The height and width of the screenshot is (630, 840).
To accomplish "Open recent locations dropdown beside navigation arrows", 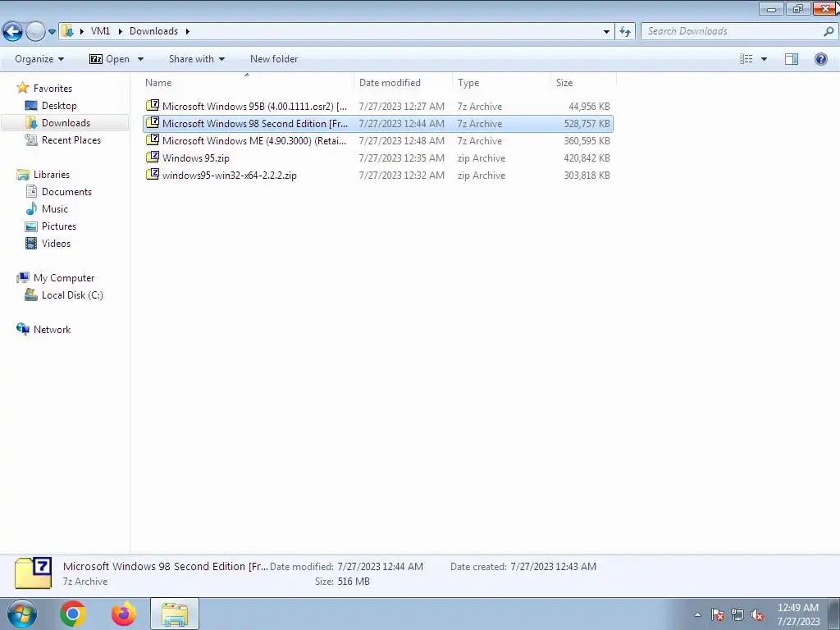I will pyautogui.click(x=52, y=32).
